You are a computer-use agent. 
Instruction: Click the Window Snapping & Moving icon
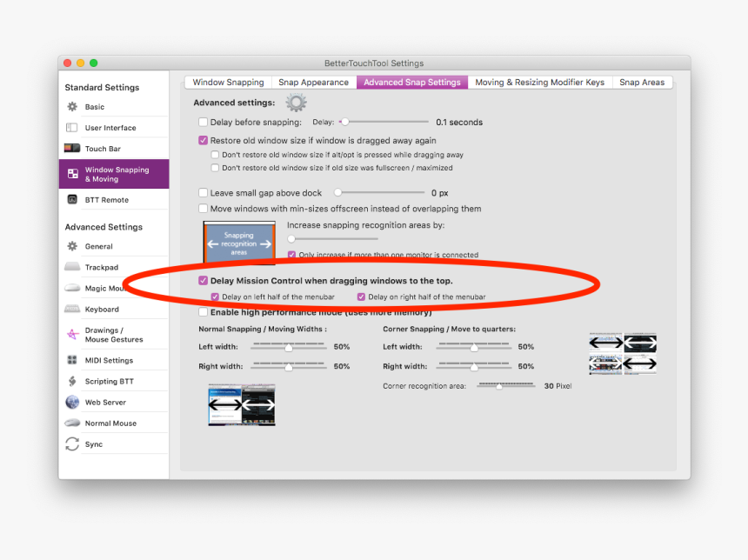click(x=72, y=174)
